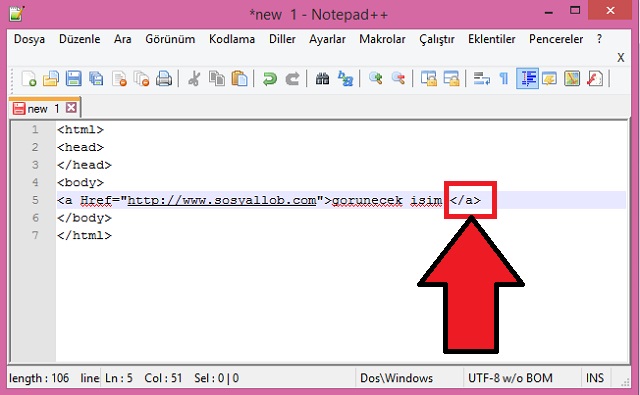Open the Pencereler menu
This screenshot has height=395, width=640.
556,39
